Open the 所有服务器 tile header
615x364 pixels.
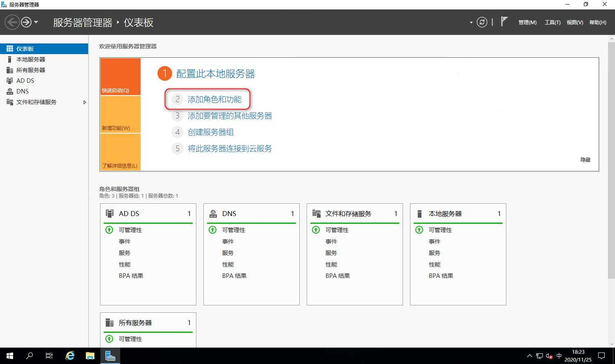(x=148, y=323)
